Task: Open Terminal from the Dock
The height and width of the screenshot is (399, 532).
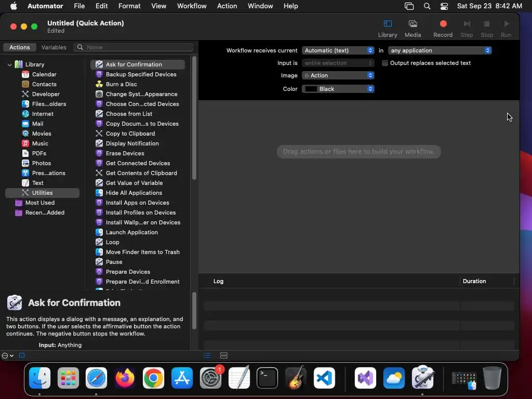Action: point(267,378)
